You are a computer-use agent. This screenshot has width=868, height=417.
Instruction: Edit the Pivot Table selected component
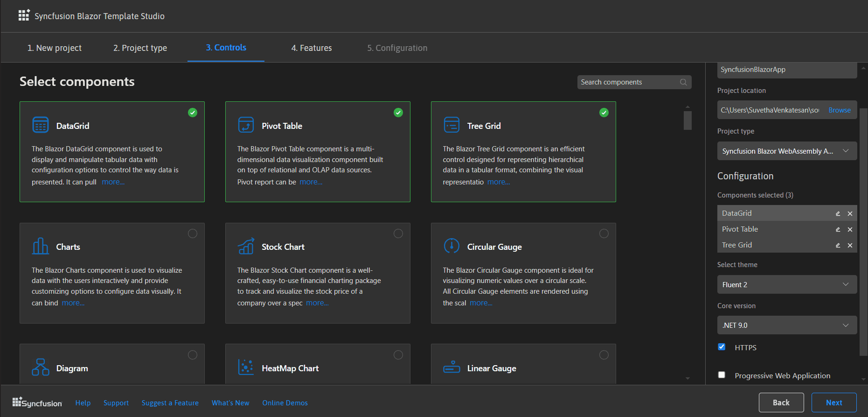[838, 229]
